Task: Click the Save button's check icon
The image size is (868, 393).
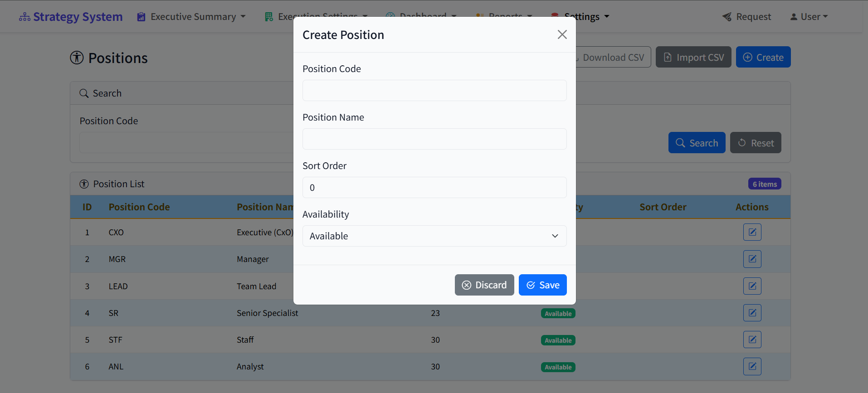Action: point(531,285)
